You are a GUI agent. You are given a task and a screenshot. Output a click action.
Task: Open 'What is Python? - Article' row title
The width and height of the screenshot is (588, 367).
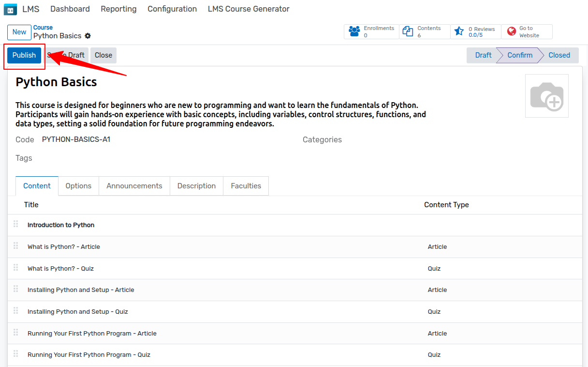coord(64,246)
